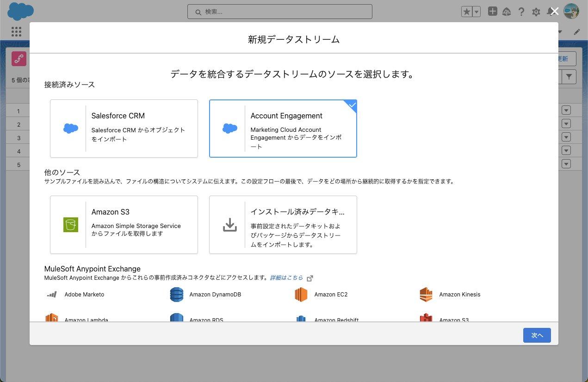The image size is (588, 382).
Task: Open row 3 actions dropdown
Action: [x=566, y=137]
